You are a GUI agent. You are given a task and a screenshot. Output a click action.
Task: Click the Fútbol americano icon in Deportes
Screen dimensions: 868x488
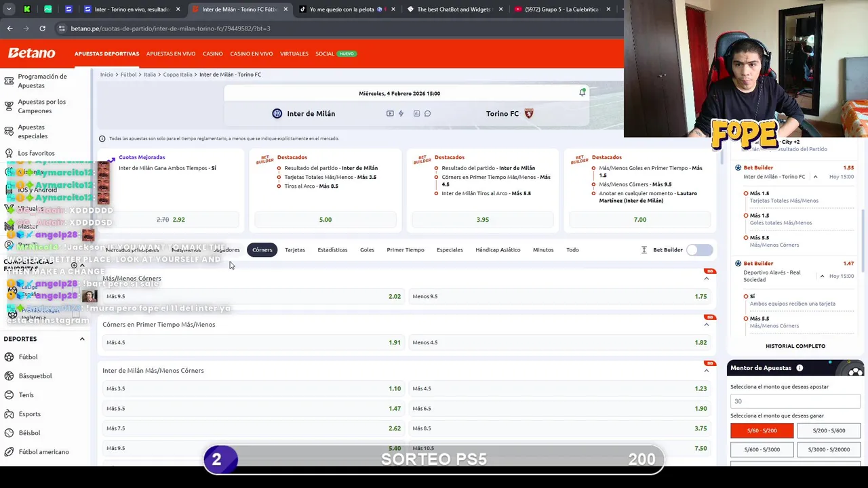tap(9, 452)
